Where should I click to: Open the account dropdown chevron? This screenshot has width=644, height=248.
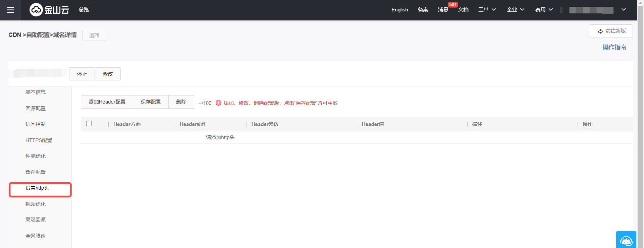tap(624, 10)
